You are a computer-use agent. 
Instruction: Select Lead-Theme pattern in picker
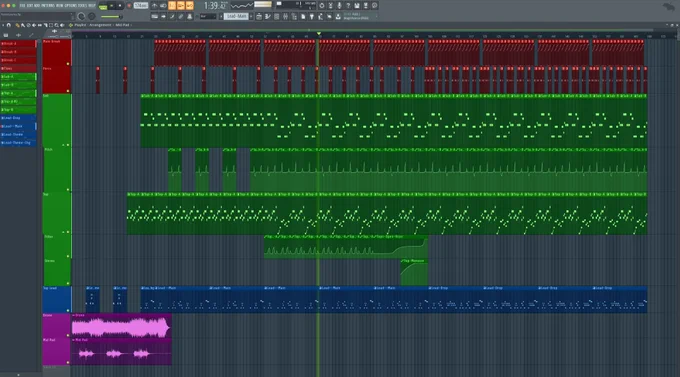pos(18,134)
